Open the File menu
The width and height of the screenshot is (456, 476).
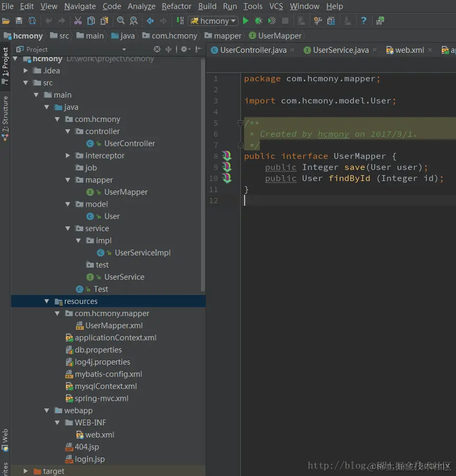coord(7,6)
